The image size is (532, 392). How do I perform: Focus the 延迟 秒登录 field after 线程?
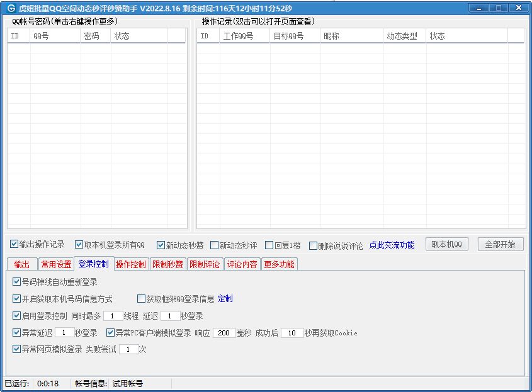[x=171, y=316]
